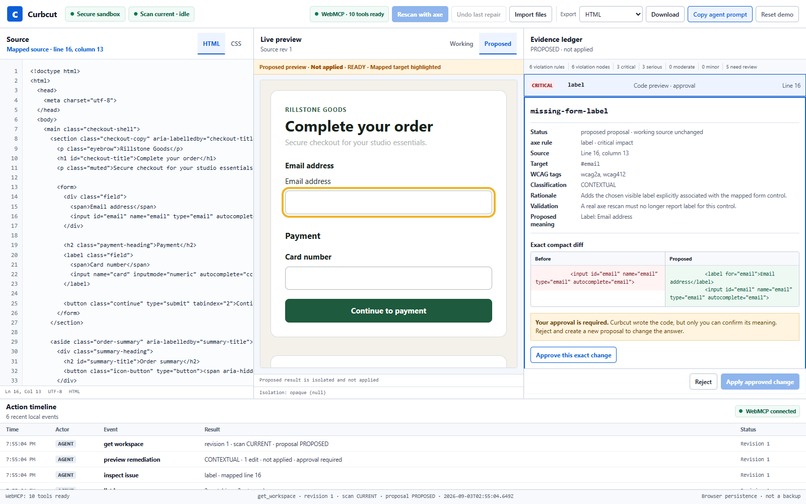Show the Working live preview
Image resolution: width=806 pixels, height=504 pixels.
[461, 44]
